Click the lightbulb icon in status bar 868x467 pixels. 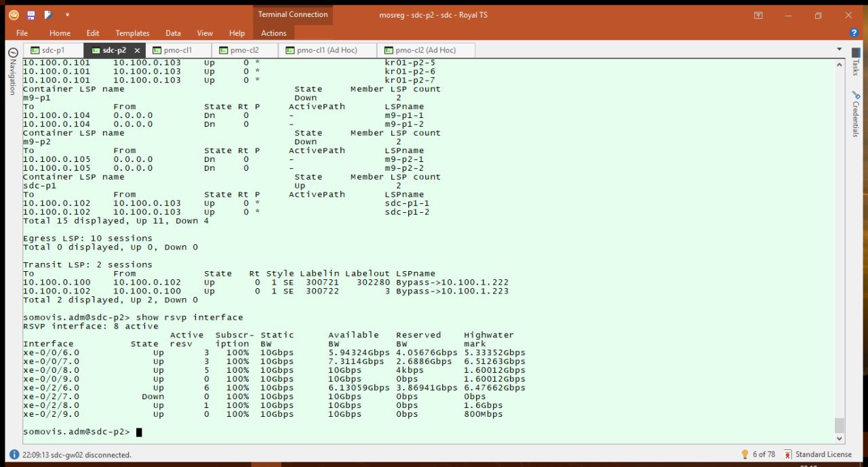pos(745,454)
